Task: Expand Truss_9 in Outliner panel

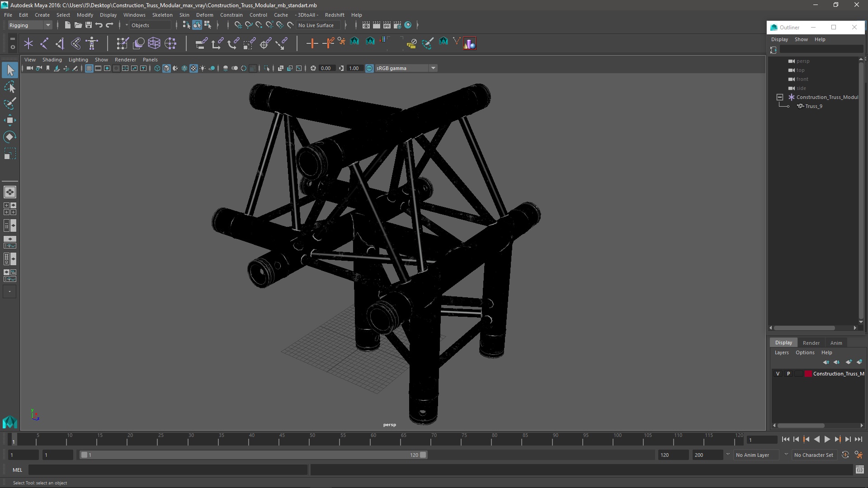Action: point(786,106)
